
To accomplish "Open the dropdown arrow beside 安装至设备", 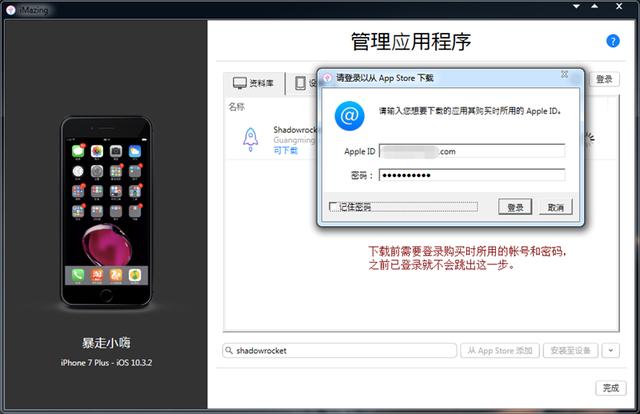I will coord(611,350).
